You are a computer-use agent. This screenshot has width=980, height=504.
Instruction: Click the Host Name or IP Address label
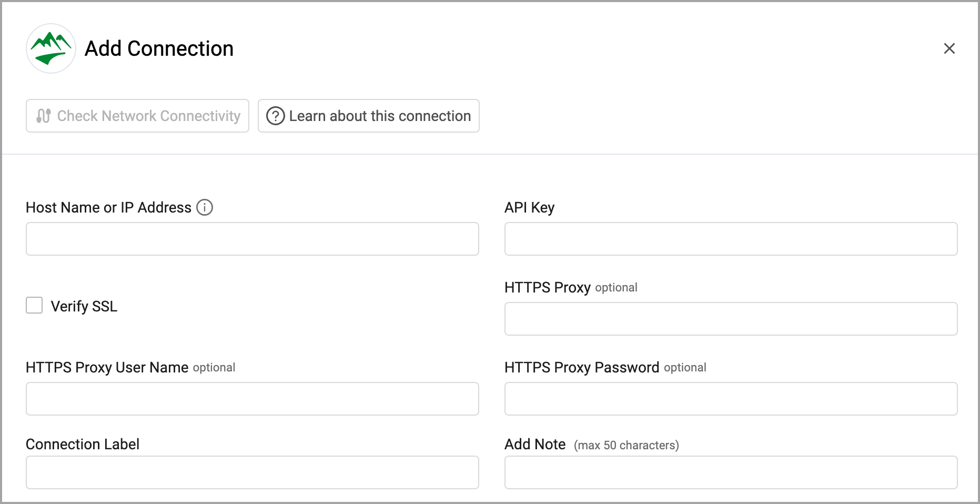(108, 207)
